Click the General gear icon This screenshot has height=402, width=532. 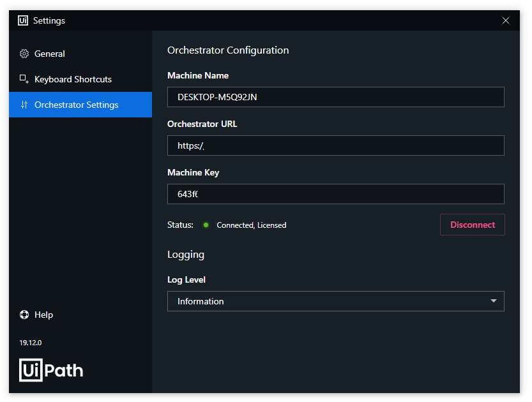click(x=24, y=54)
